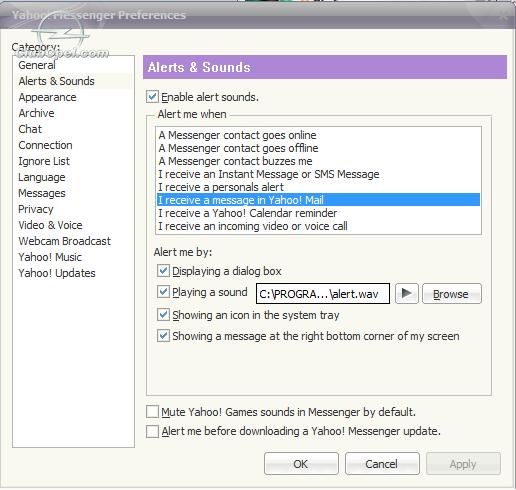
Task: Open the Privacy category
Action: tap(36, 209)
